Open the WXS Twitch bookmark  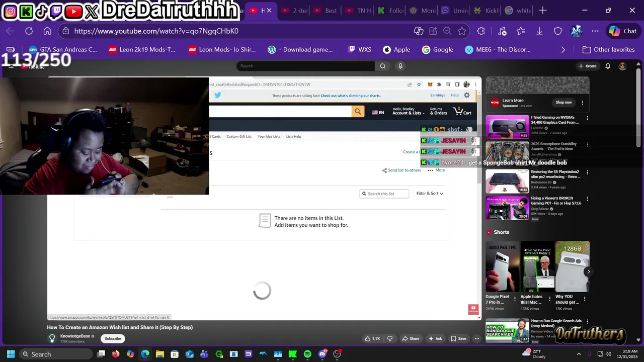359,49
